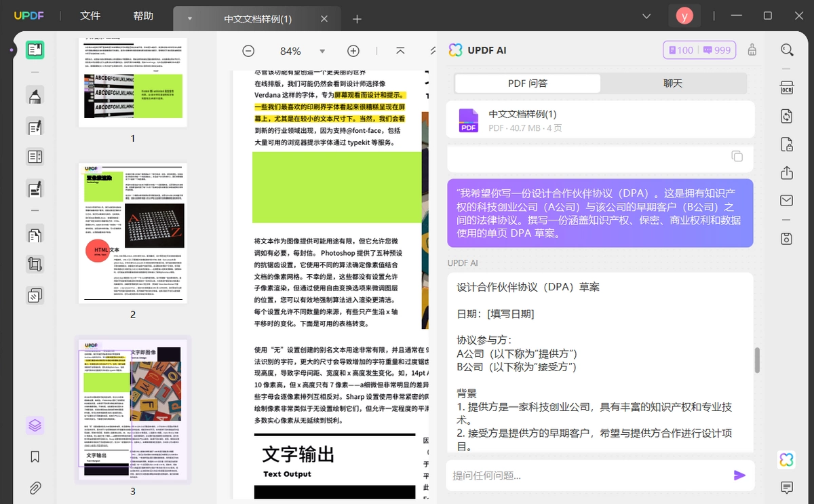Viewport: 814px width, 504px height.
Task: Click Save as other icon
Action: [787, 238]
